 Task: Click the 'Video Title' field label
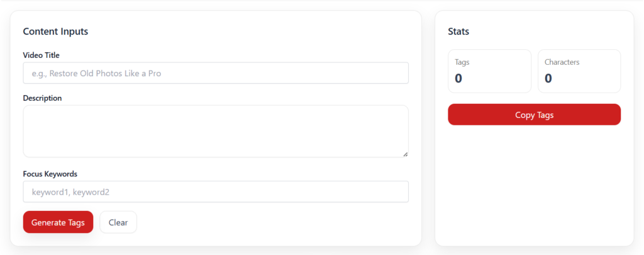click(x=41, y=55)
